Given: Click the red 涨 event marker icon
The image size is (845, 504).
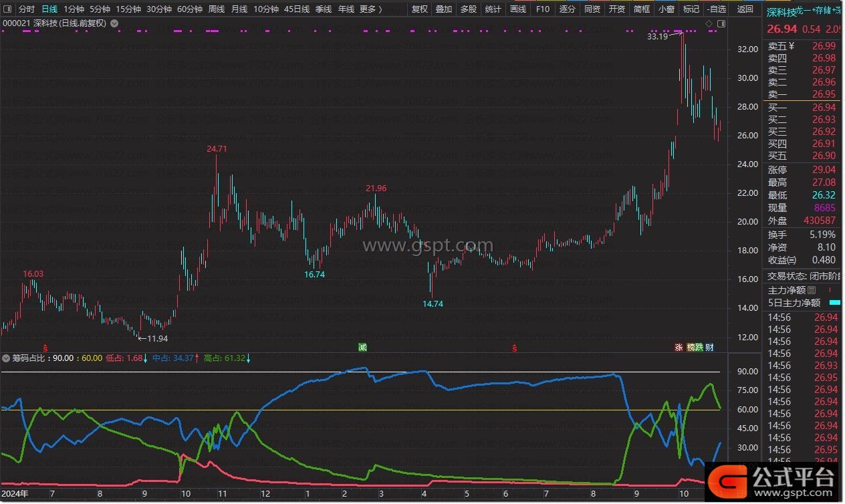Looking at the screenshot, I should (679, 347).
